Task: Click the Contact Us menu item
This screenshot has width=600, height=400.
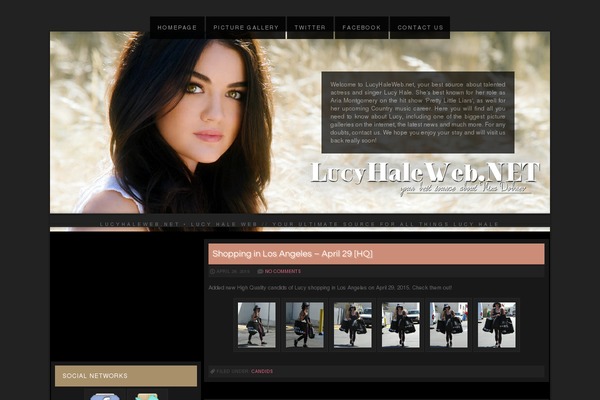Action: click(x=420, y=28)
